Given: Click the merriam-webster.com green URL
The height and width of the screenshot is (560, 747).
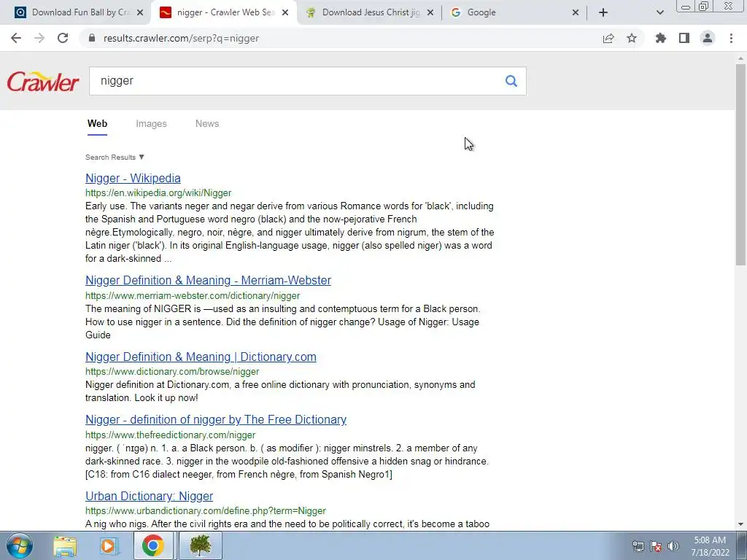Looking at the screenshot, I should click(193, 296).
